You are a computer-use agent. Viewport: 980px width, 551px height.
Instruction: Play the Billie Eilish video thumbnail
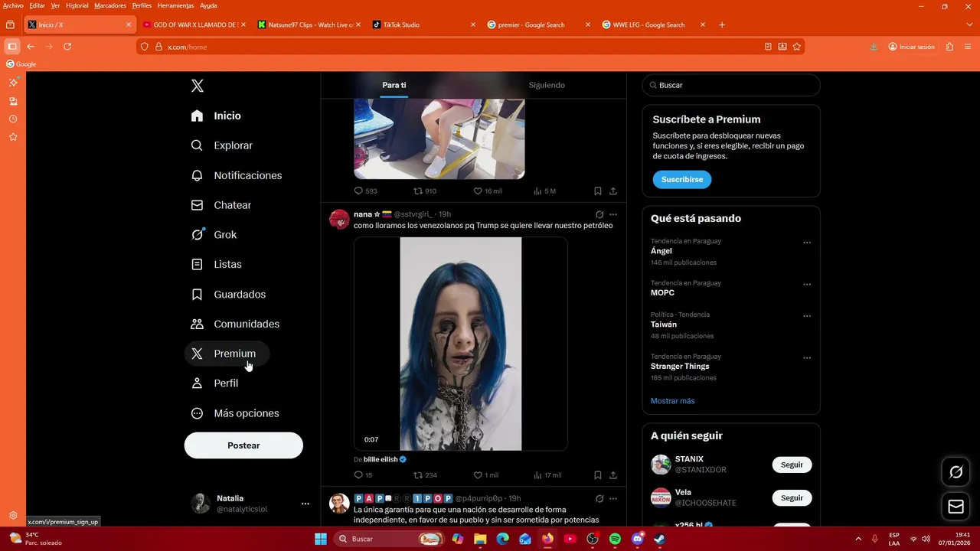461,344
